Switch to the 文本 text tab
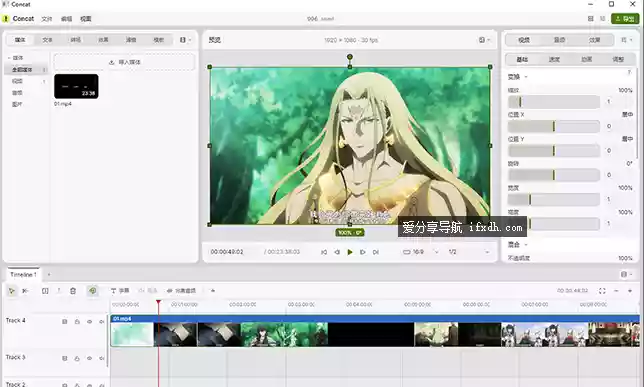Image resolution: width=644 pixels, height=387 pixels. tap(47, 40)
